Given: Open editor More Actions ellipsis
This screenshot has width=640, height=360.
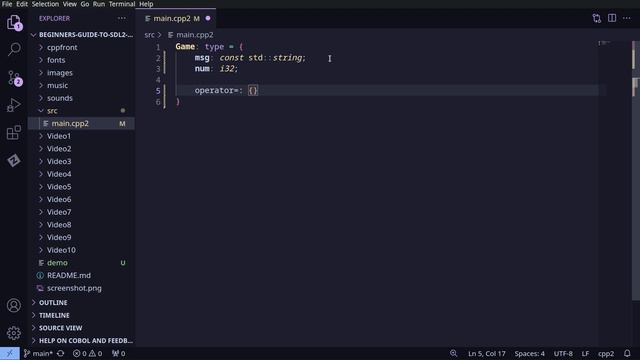Looking at the screenshot, I should pyautogui.click(x=627, y=18).
